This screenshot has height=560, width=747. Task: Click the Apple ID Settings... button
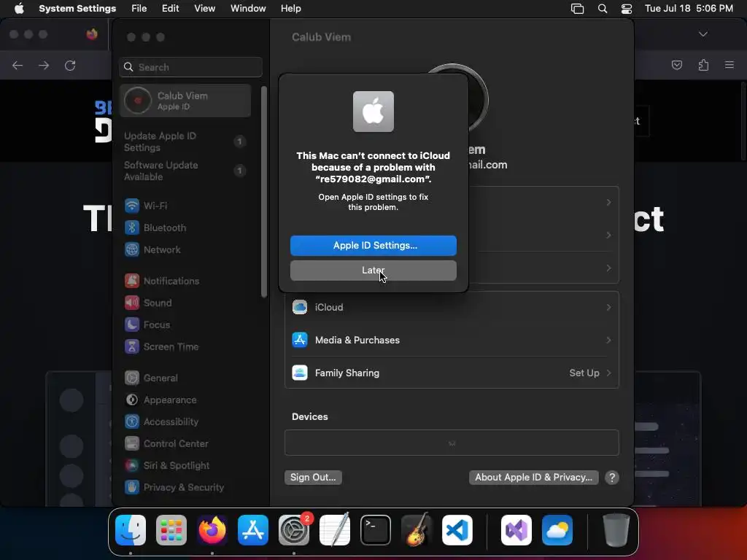373,245
